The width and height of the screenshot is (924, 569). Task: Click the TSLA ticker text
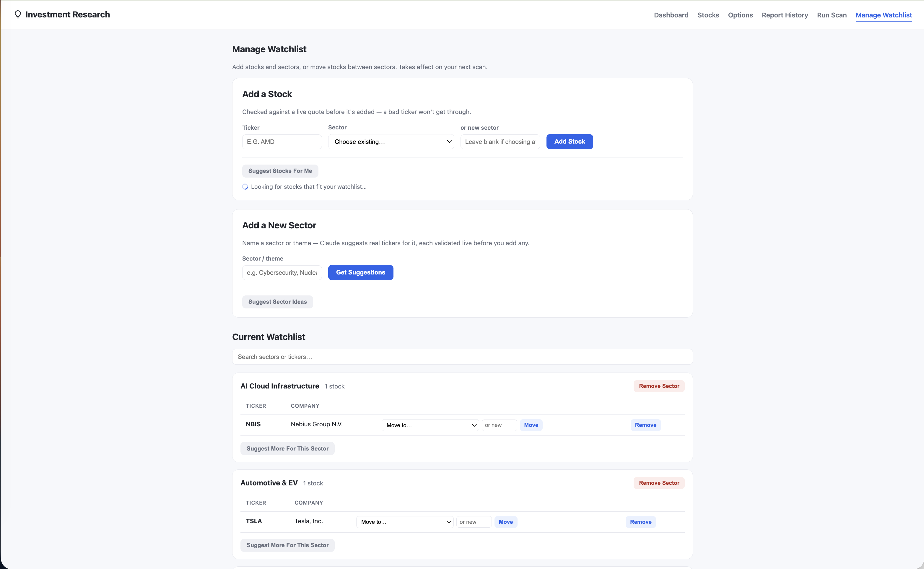253,521
